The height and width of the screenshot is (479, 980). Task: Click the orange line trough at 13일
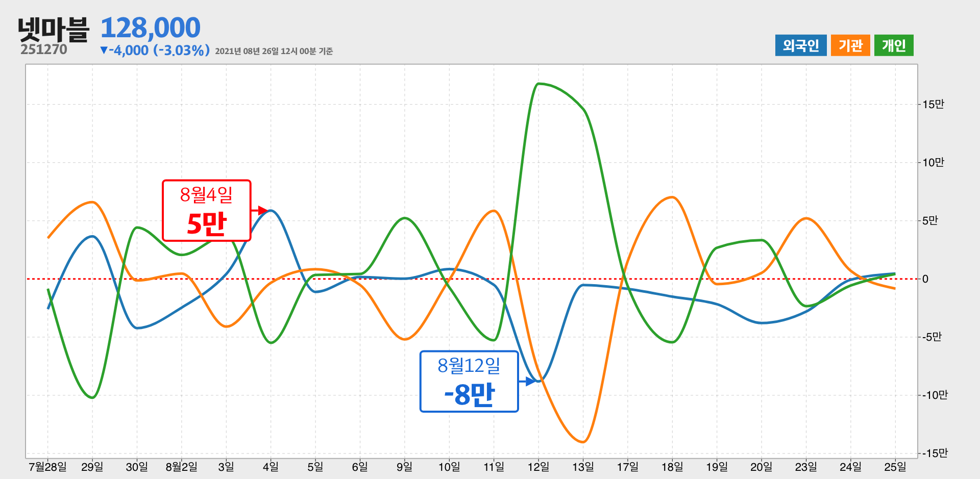click(583, 441)
